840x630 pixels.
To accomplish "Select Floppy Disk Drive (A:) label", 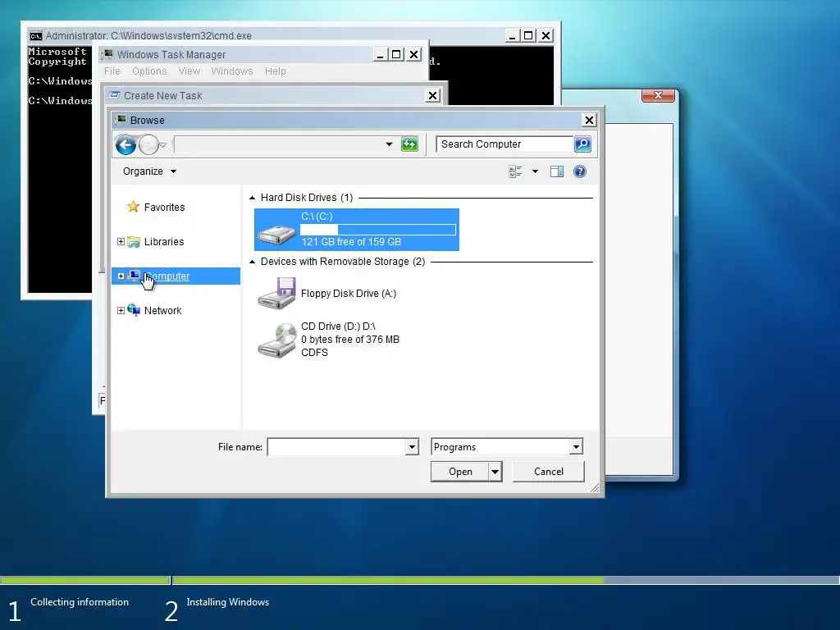I will (349, 294).
